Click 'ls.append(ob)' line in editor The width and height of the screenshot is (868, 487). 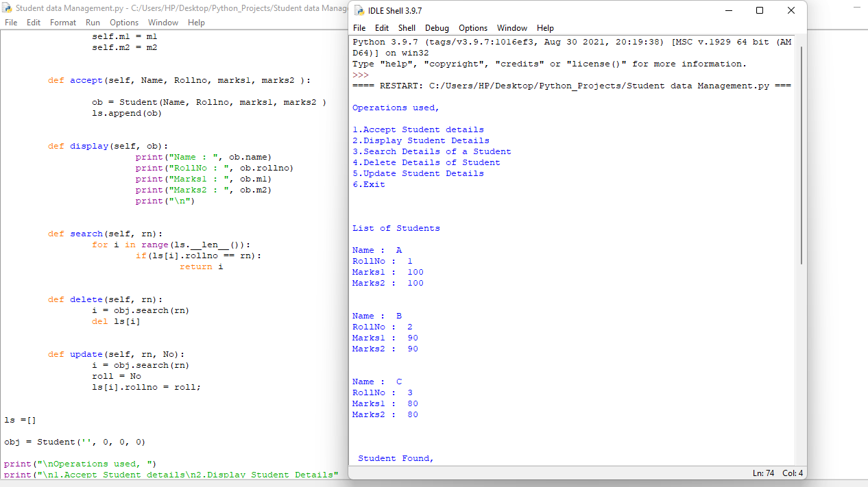point(128,113)
